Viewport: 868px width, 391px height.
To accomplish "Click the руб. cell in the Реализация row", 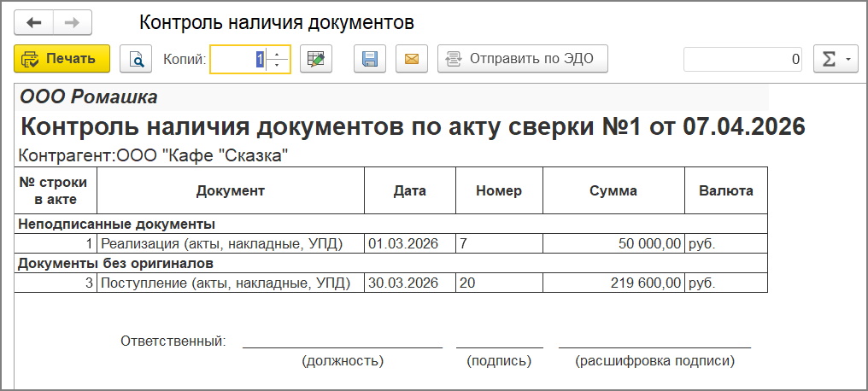I will click(725, 244).
